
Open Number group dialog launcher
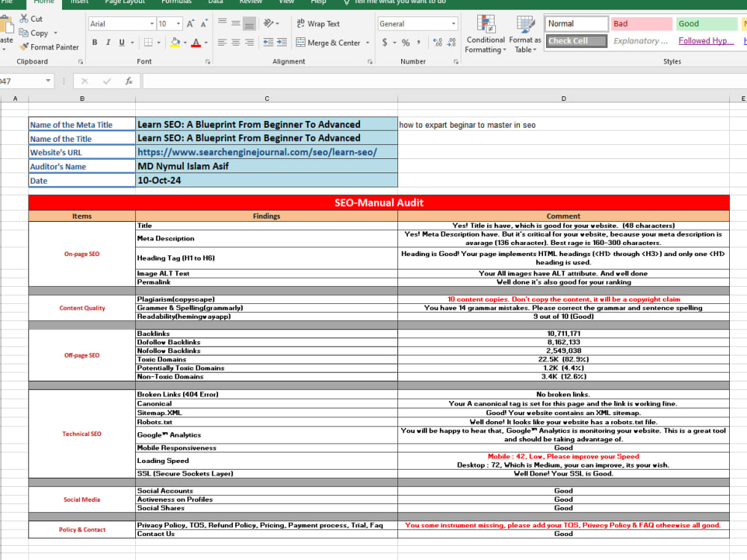click(456, 61)
